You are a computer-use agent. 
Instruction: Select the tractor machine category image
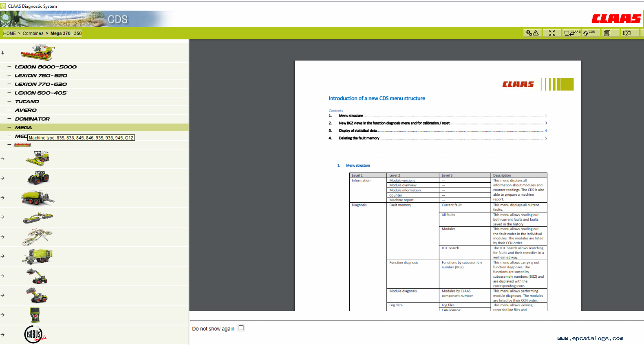pyautogui.click(x=38, y=178)
